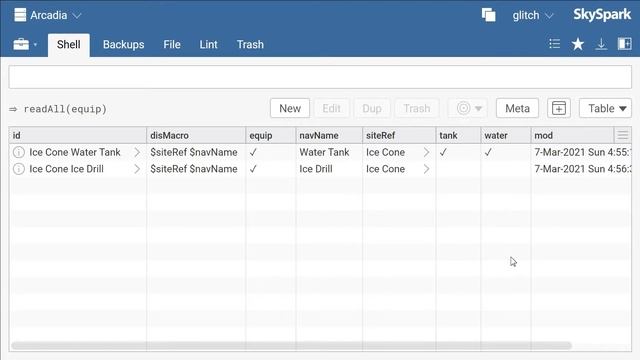Click water checkmark in Water Tank row

488,152
